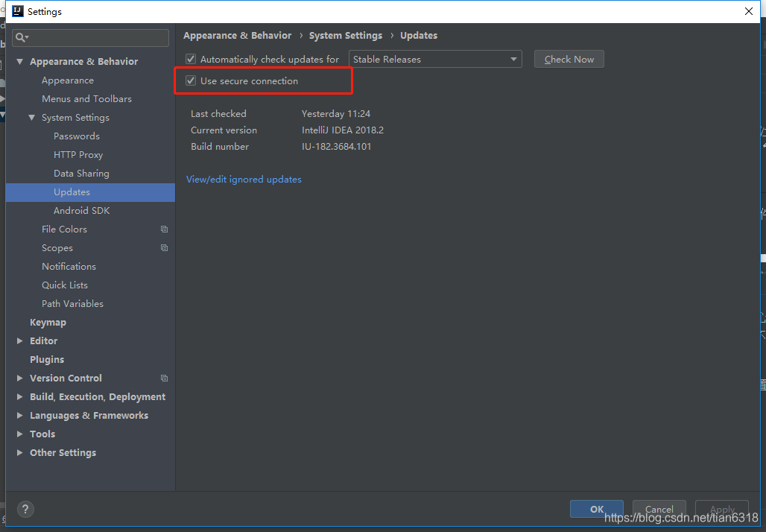The height and width of the screenshot is (532, 766).
Task: Open Menus and Toolbars settings
Action: click(86, 98)
